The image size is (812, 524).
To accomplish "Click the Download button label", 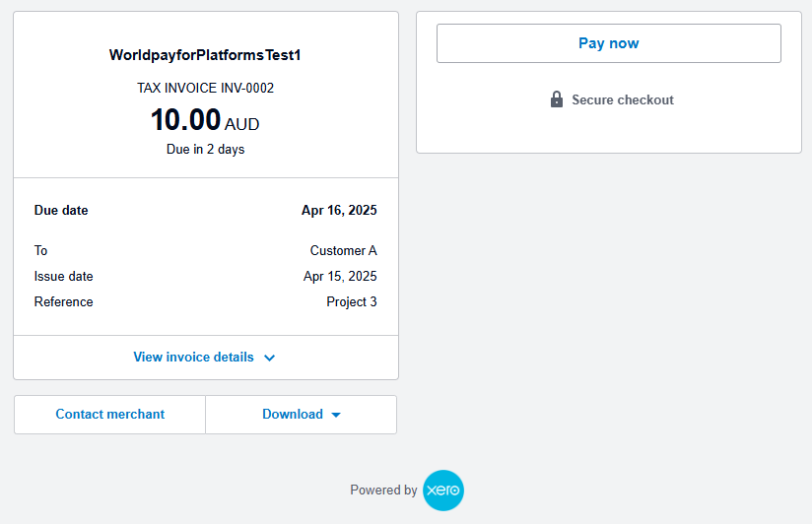I will pos(292,415).
